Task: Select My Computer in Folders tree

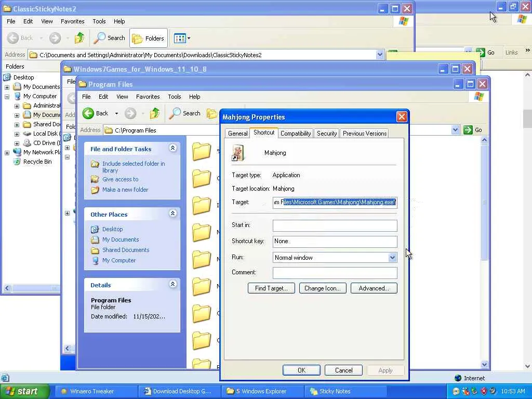Action: click(40, 96)
